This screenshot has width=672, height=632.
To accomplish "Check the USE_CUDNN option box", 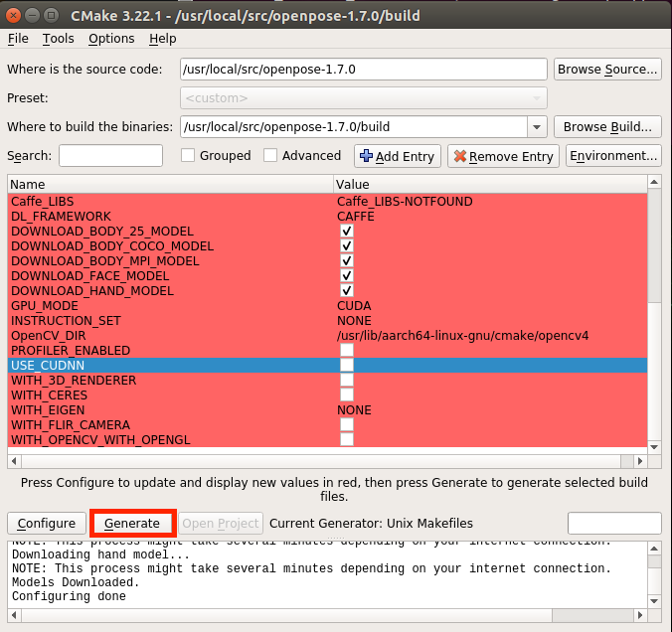I will click(347, 365).
